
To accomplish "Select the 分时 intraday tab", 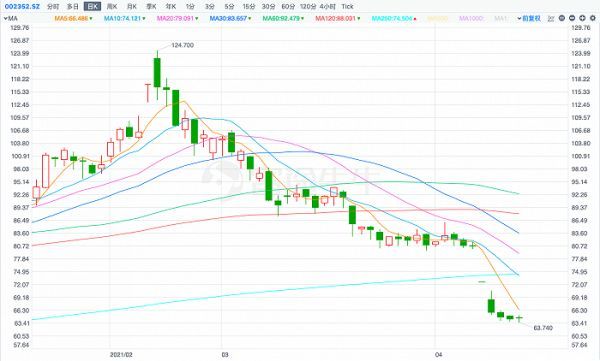I will (x=53, y=7).
